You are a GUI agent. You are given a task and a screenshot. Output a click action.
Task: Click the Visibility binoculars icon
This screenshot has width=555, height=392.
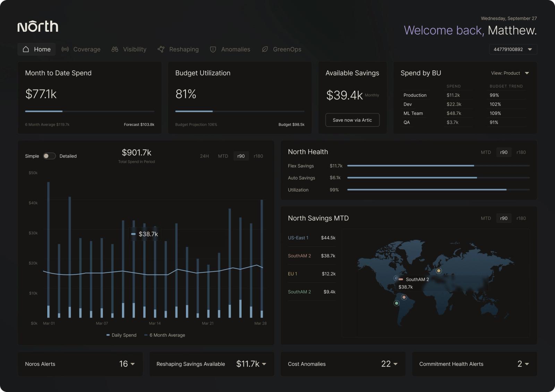pyautogui.click(x=115, y=49)
